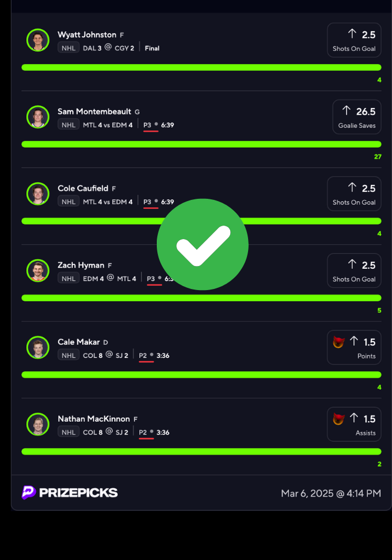
Task: Click Zach Hyman's player avatar
Action: tap(38, 270)
